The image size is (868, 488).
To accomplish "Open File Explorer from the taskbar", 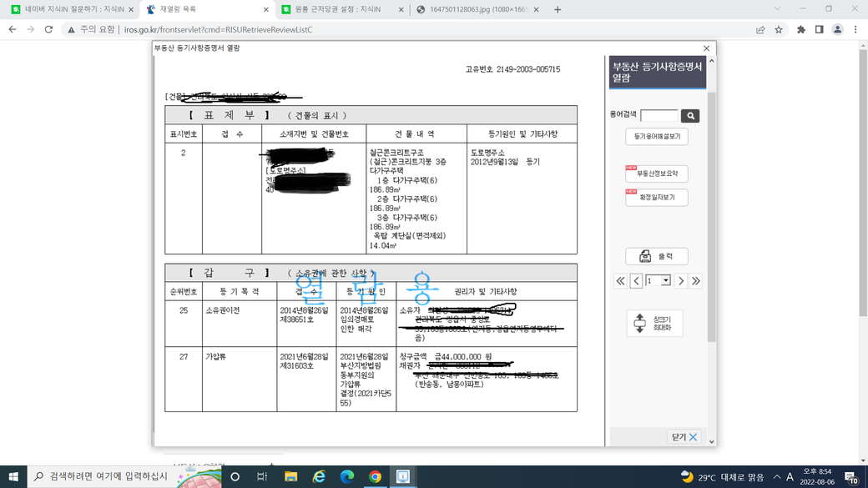I will [290, 476].
